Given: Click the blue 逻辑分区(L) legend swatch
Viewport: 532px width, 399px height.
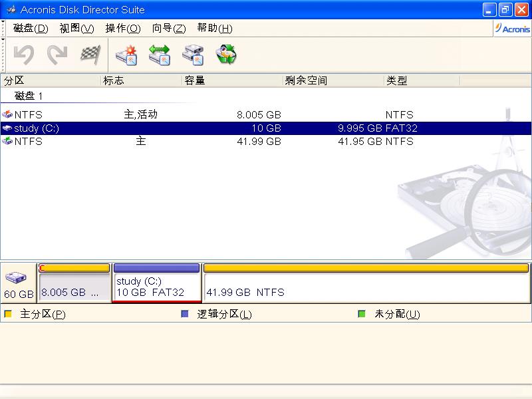Looking at the screenshot, I should pyautogui.click(x=185, y=314).
